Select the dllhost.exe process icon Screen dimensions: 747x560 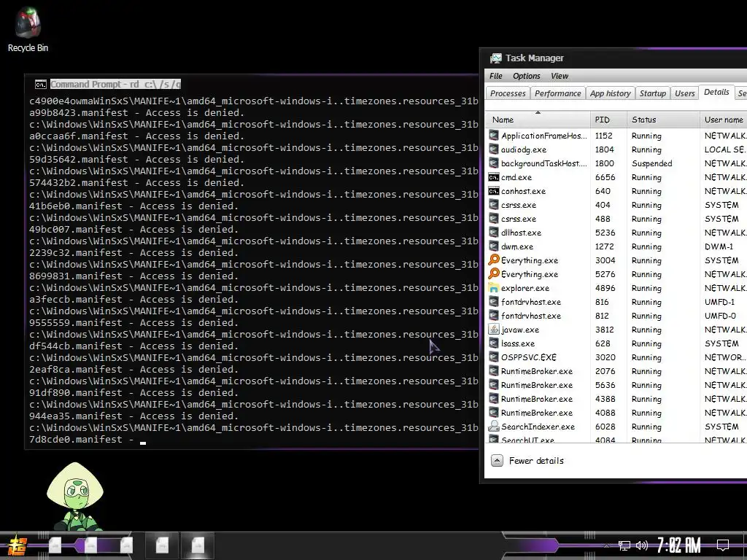(x=494, y=233)
